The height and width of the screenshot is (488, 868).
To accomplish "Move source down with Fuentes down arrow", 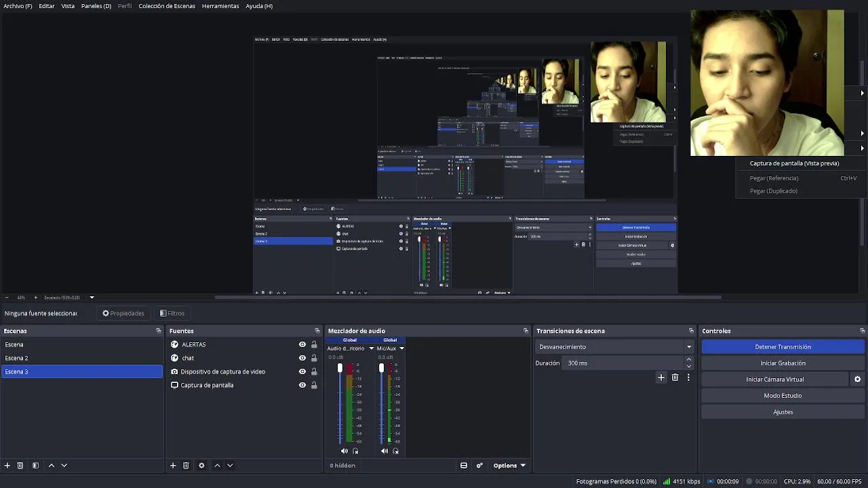I will tap(230, 466).
